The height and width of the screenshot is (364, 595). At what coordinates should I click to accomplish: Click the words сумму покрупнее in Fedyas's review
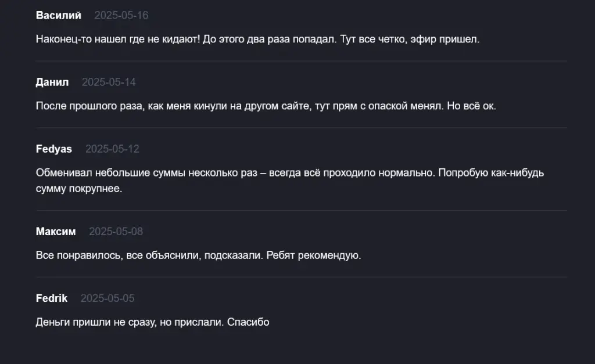79,189
